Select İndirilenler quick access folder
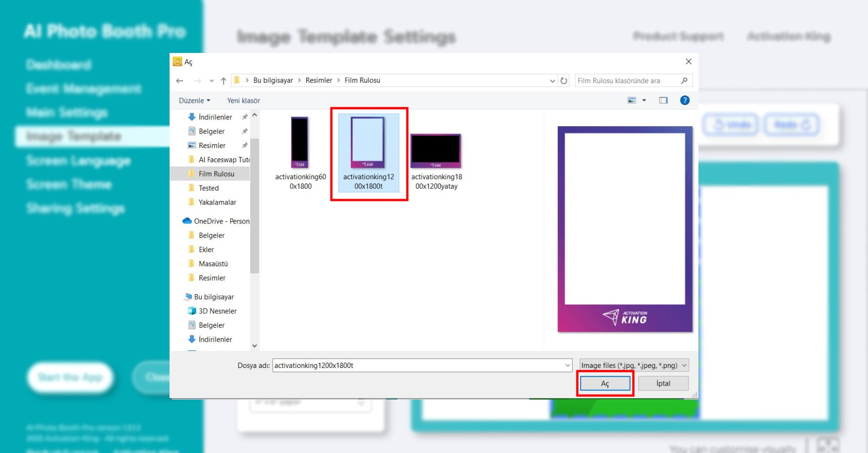Viewport: 868px width, 453px height. pos(215,117)
